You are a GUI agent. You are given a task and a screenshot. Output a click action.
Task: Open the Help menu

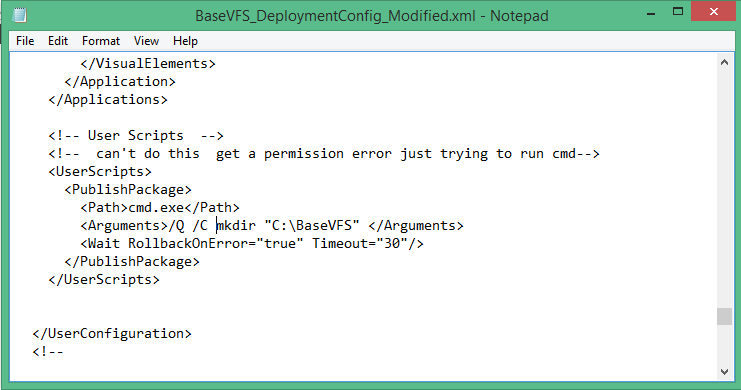[x=185, y=41]
